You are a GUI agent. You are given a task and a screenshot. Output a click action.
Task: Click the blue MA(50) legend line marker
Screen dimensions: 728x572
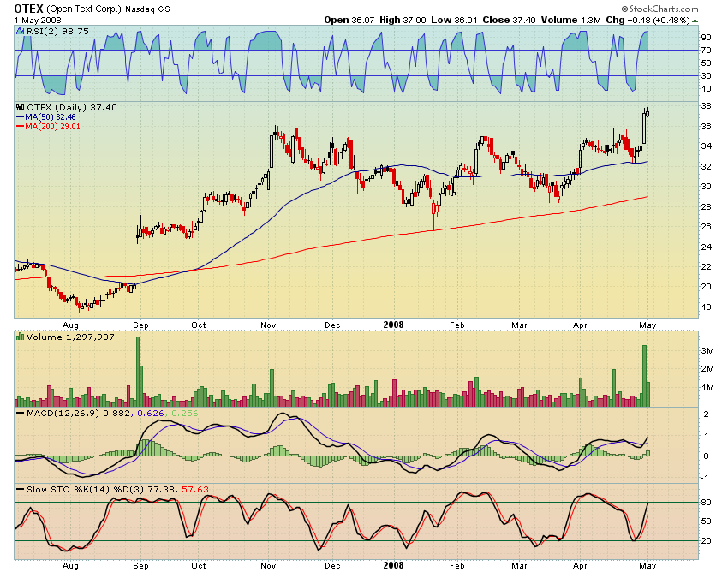(x=20, y=117)
